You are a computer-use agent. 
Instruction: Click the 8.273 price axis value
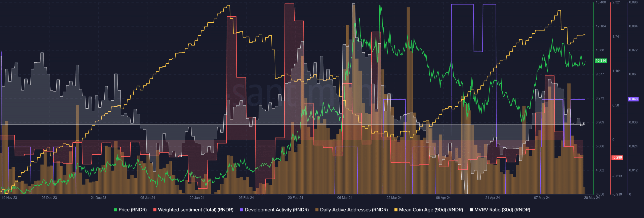click(x=600, y=98)
